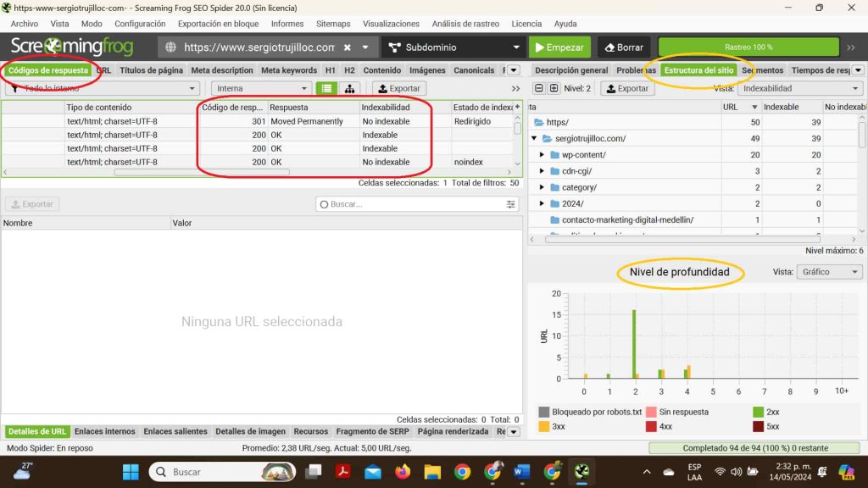868x488 pixels.
Task: Click the Borrar button
Action: (623, 47)
